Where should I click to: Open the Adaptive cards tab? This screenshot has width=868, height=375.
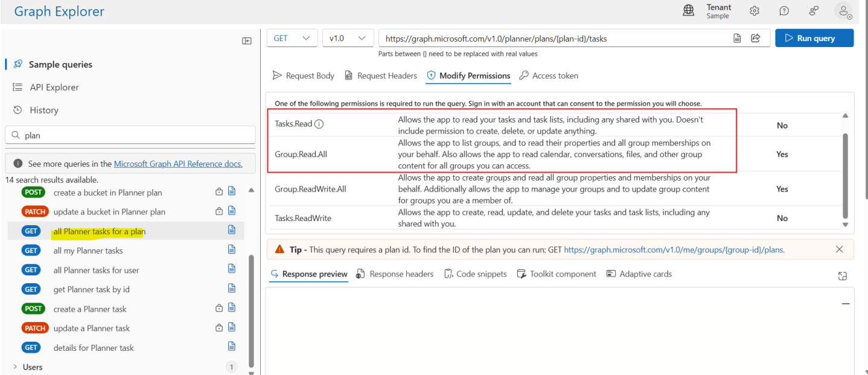[x=639, y=274]
